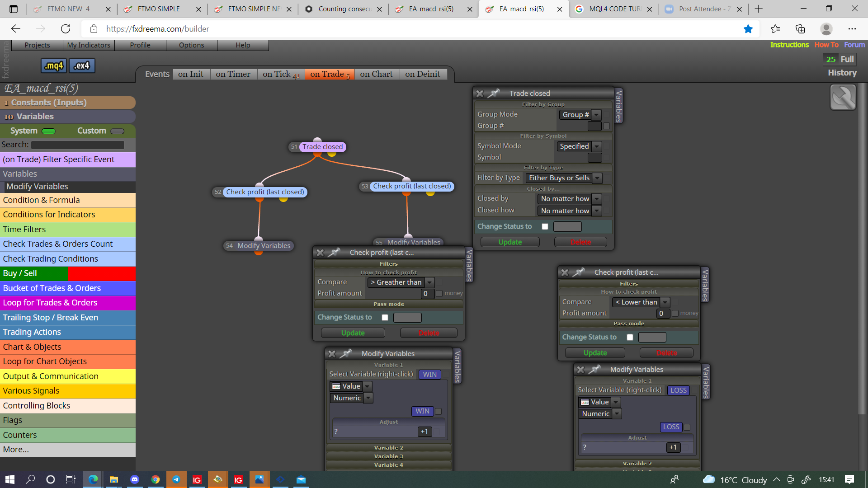Click the Search blocks input field
This screenshot has width=868, height=488.
click(x=78, y=145)
